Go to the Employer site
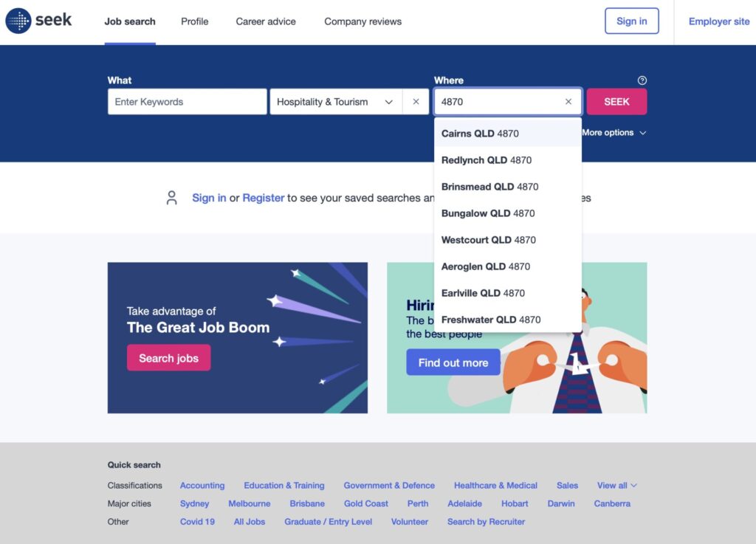This screenshot has height=544, width=756. 719,21
